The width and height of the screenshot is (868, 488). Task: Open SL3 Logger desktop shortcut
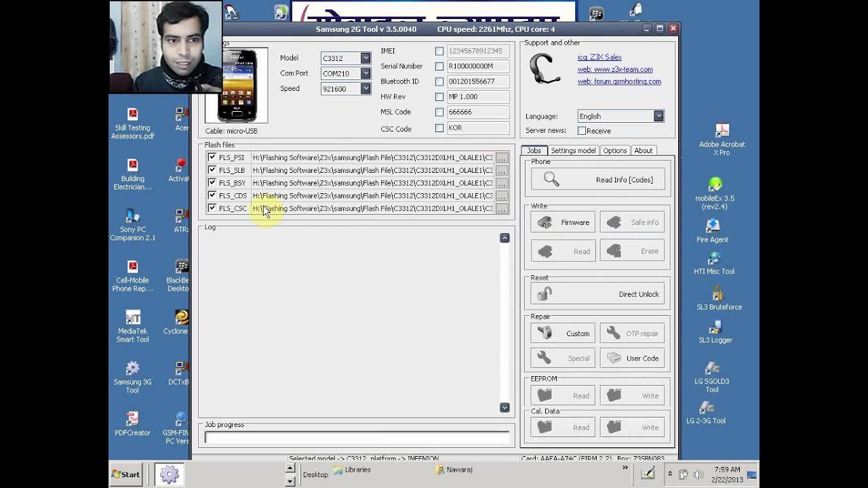[715, 332]
